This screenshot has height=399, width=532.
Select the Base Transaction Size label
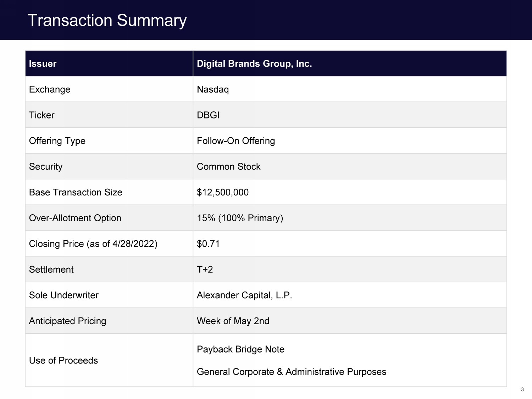(x=76, y=192)
